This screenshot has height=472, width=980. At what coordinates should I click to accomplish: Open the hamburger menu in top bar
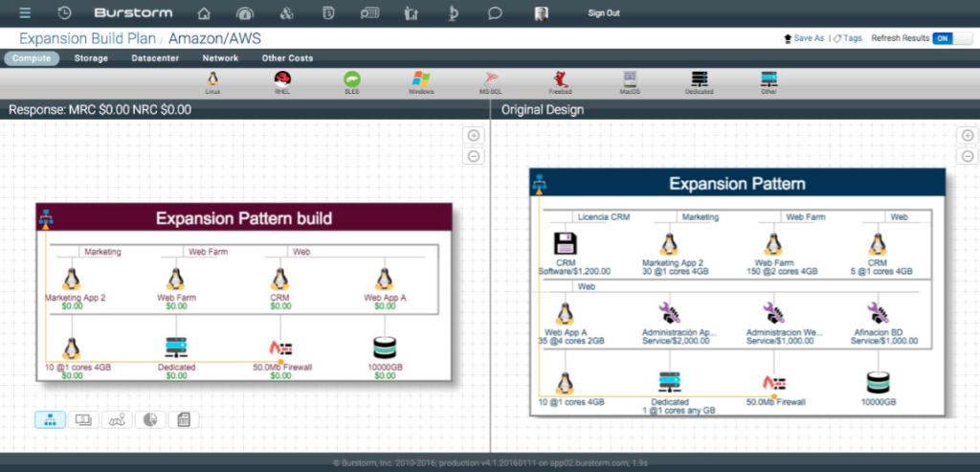point(25,12)
